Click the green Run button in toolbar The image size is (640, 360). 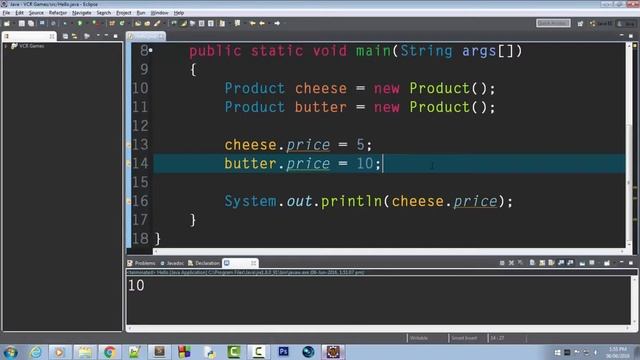80,24
